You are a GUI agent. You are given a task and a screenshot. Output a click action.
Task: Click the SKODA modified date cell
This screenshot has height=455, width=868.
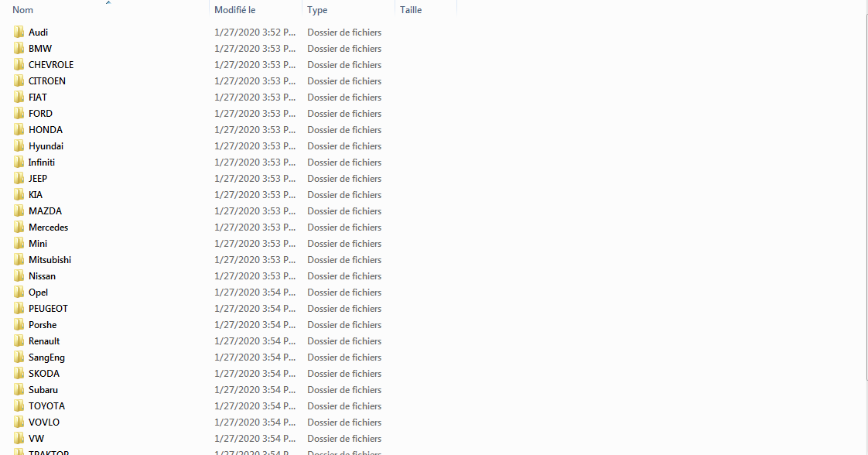point(255,373)
